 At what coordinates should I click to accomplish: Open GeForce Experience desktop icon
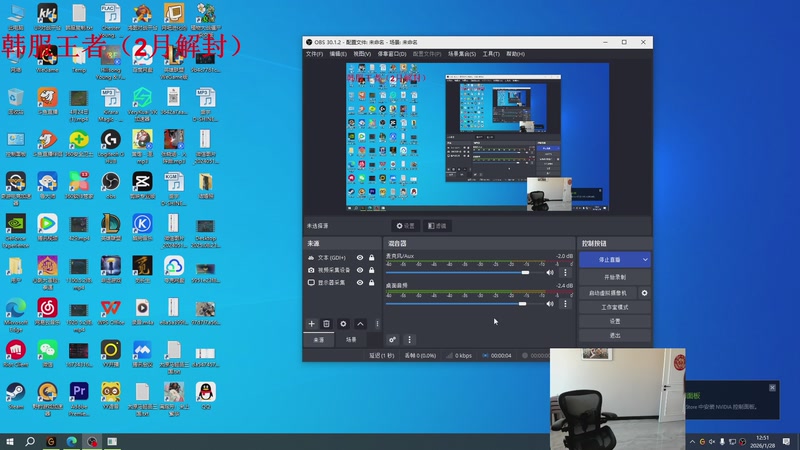tap(15, 231)
